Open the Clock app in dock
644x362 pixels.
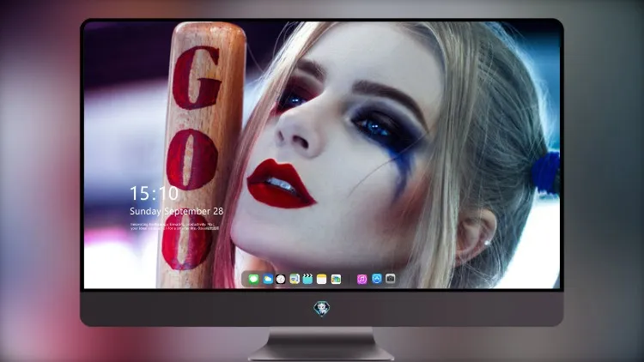tap(281, 279)
